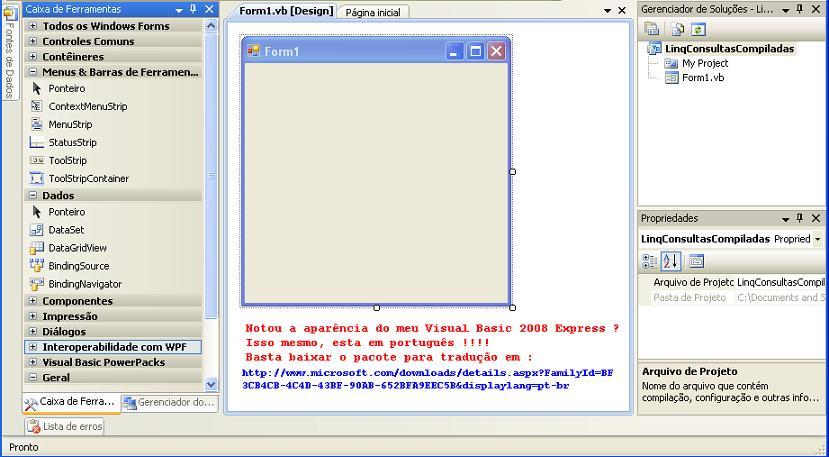Switch to Form1.vb [Design] tab
The height and width of the screenshot is (457, 829).
click(286, 11)
